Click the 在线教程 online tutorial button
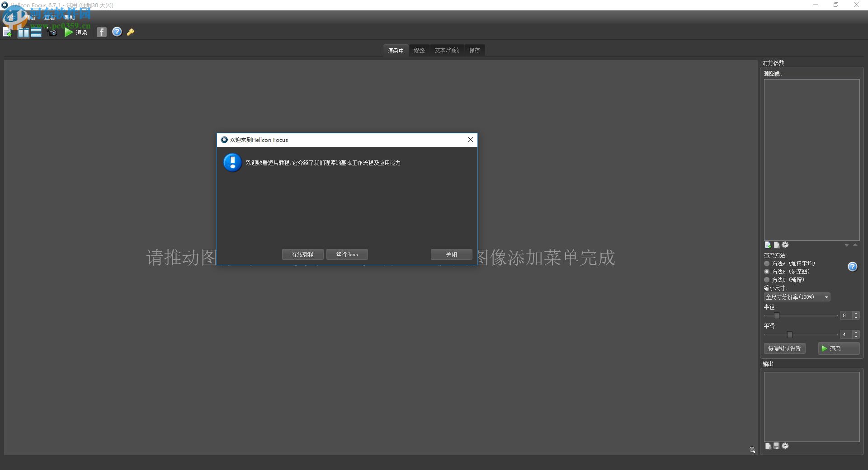The image size is (868, 470). (x=302, y=254)
